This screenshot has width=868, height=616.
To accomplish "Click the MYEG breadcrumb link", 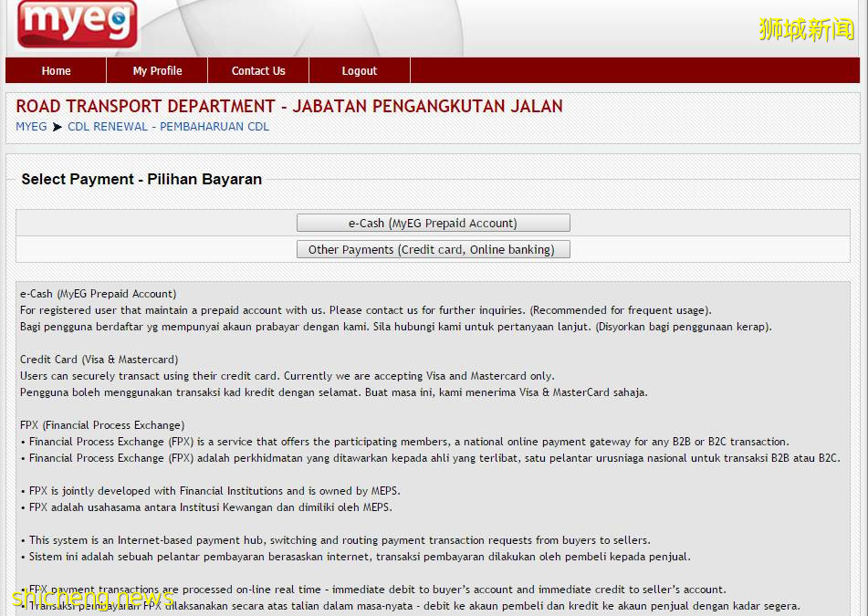I will 31,127.
